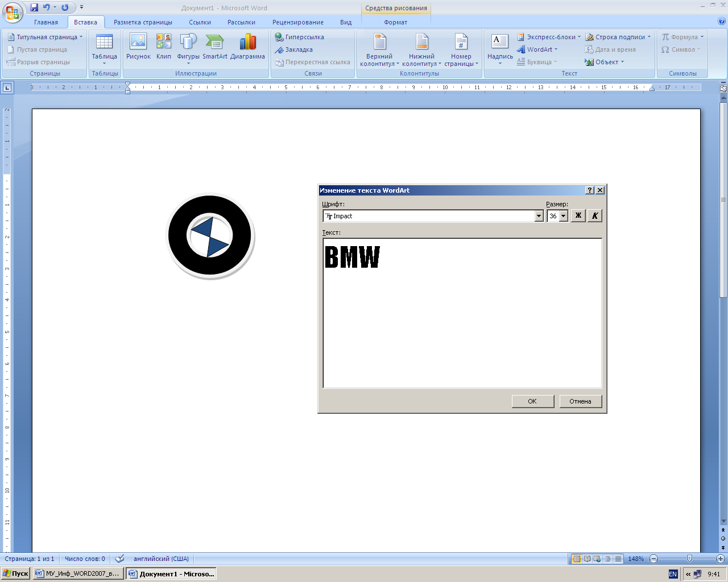Toggle ruler button above vertical scrollbar

[x=723, y=89]
